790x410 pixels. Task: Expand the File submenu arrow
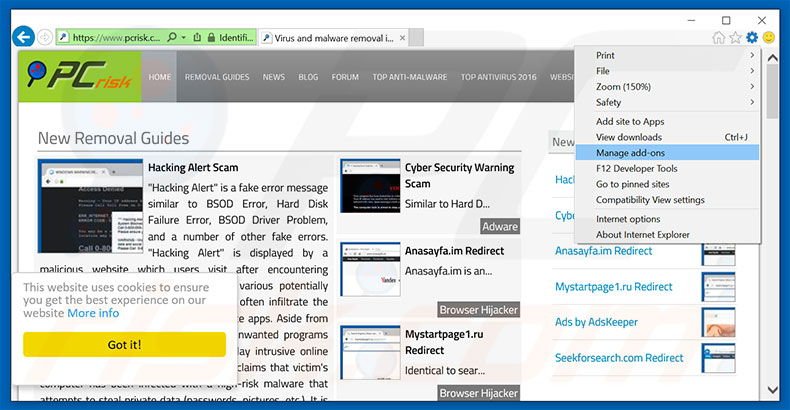[752, 71]
